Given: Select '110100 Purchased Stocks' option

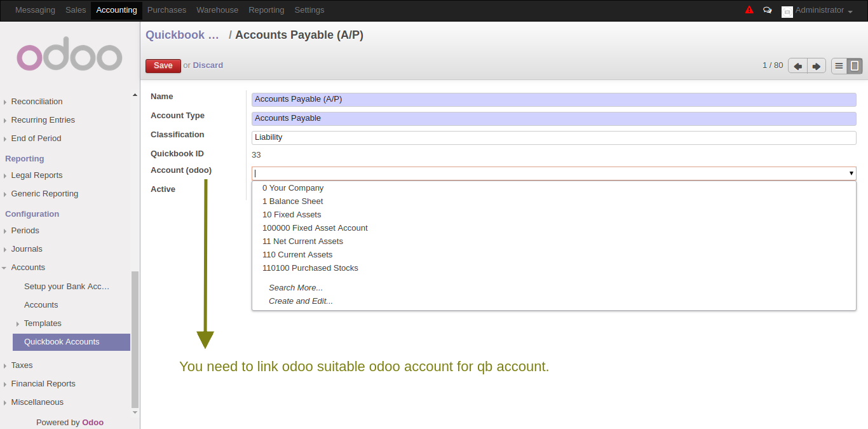Looking at the screenshot, I should (x=310, y=268).
